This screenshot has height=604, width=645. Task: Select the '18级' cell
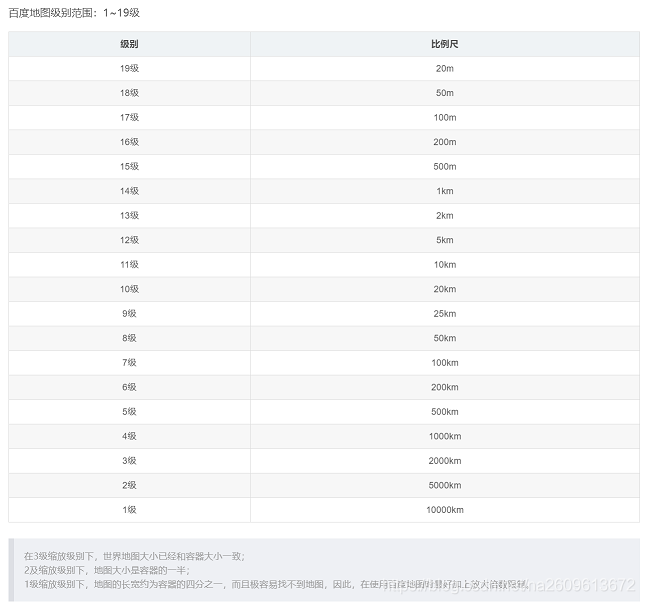click(129, 93)
